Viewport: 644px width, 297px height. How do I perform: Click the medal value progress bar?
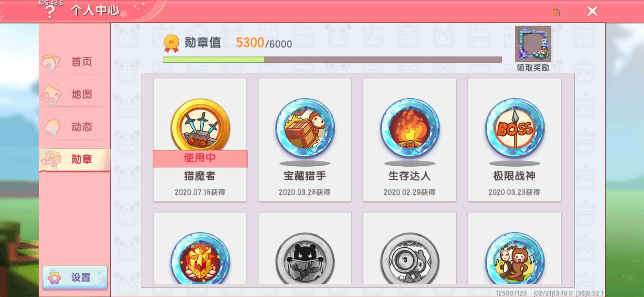pyautogui.click(x=332, y=60)
